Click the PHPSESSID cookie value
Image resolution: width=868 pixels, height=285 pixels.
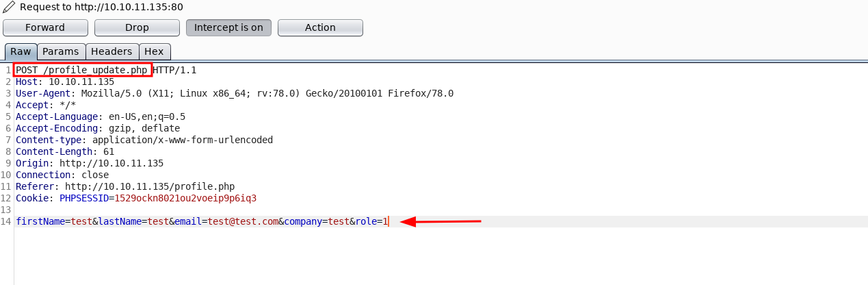(x=185, y=198)
